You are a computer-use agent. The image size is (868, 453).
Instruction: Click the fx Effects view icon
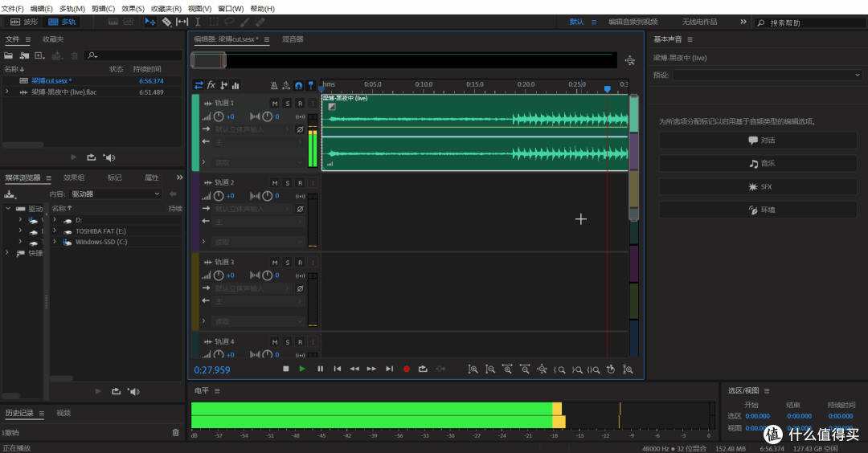point(211,85)
